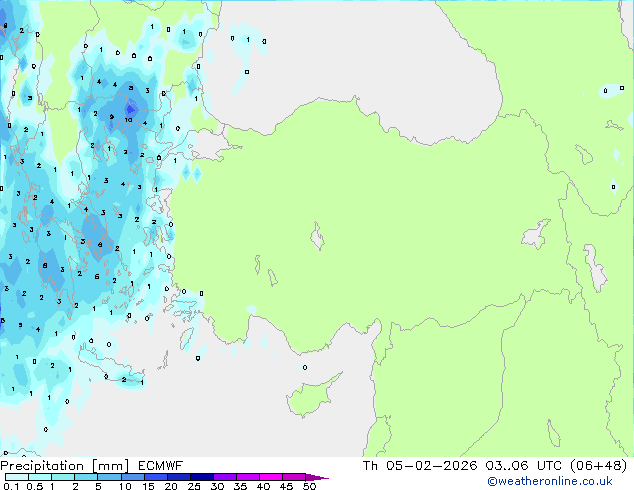The width and height of the screenshot is (634, 490).
Task: Click the 'ECMWF' model label
Action: tap(161, 466)
